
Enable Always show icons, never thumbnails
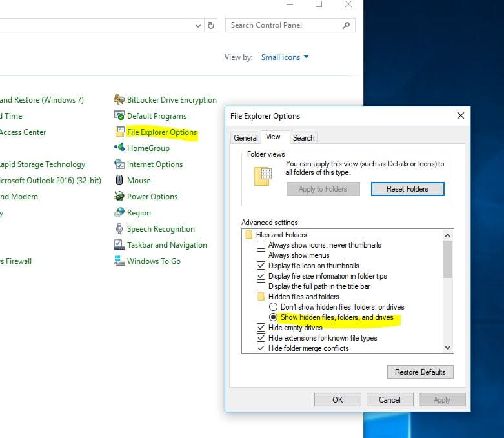261,245
